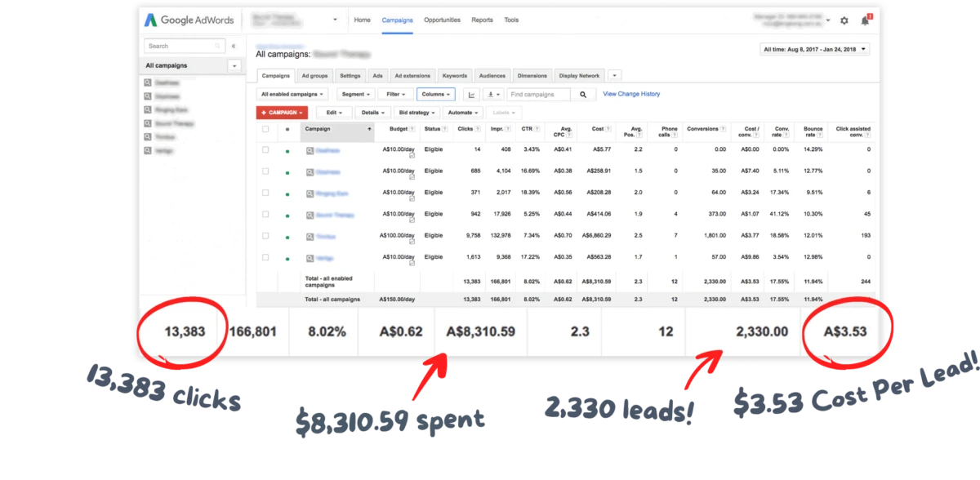The height and width of the screenshot is (480, 980).
Task: Toggle the chart view icon
Action: [470, 95]
